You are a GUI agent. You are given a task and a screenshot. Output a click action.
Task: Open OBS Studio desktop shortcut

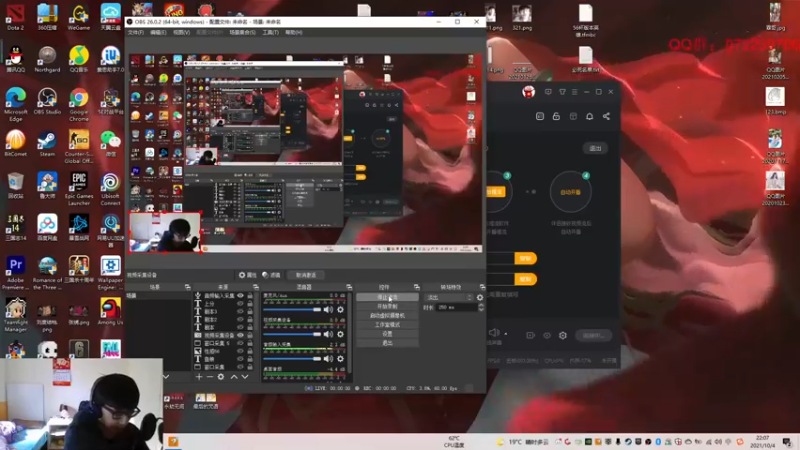point(47,102)
